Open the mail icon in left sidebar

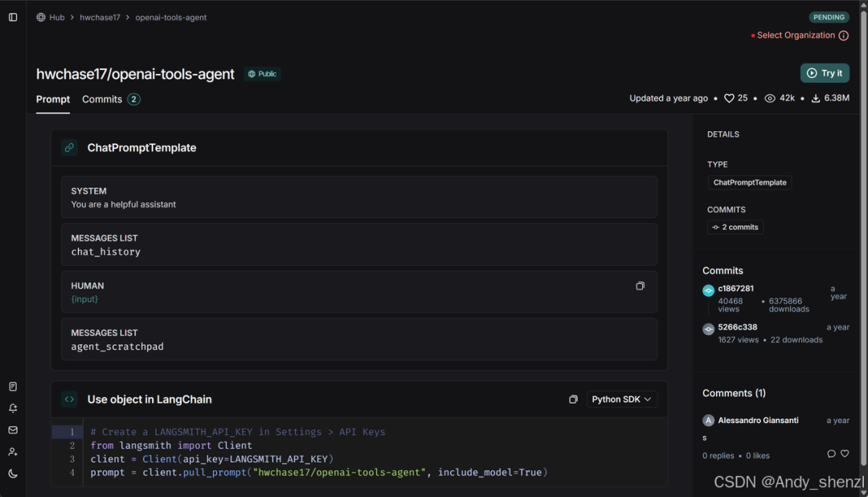click(x=13, y=430)
